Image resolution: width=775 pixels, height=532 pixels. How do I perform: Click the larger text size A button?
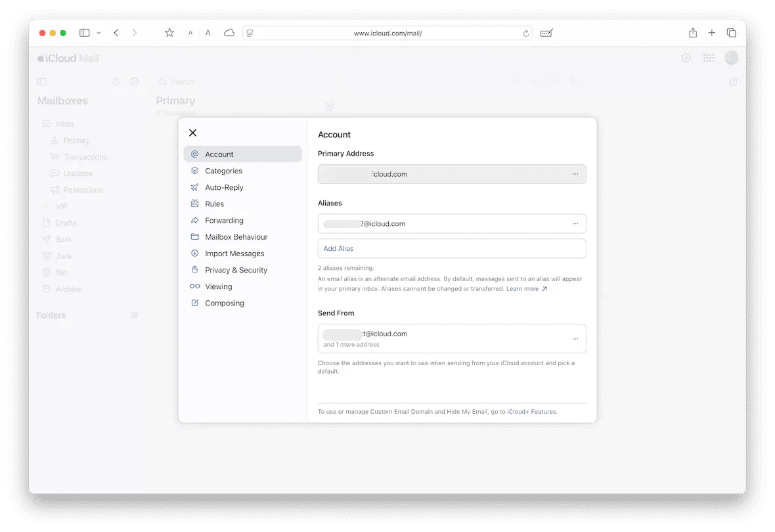pos(208,33)
